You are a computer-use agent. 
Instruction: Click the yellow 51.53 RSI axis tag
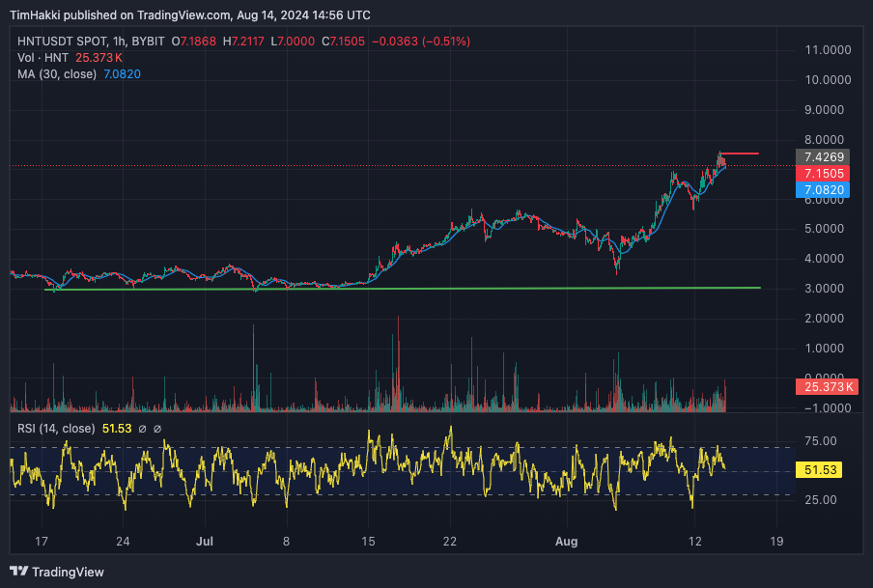click(x=820, y=470)
